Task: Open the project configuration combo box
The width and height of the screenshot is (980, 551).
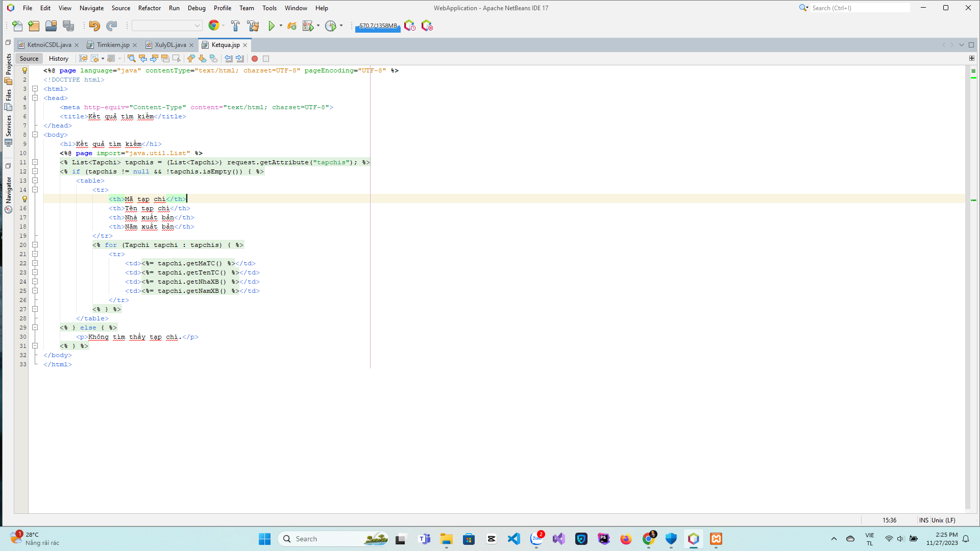Action: [167, 26]
